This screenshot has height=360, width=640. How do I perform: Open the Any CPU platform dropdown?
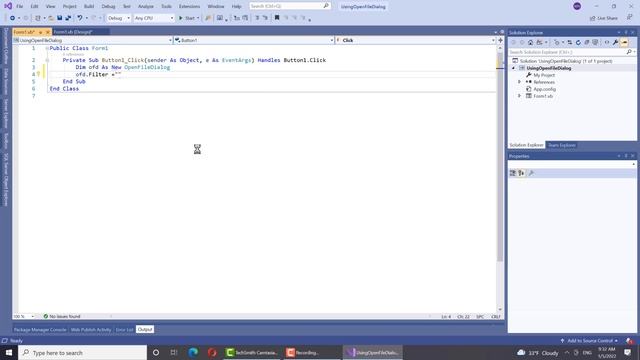pyautogui.click(x=154, y=18)
